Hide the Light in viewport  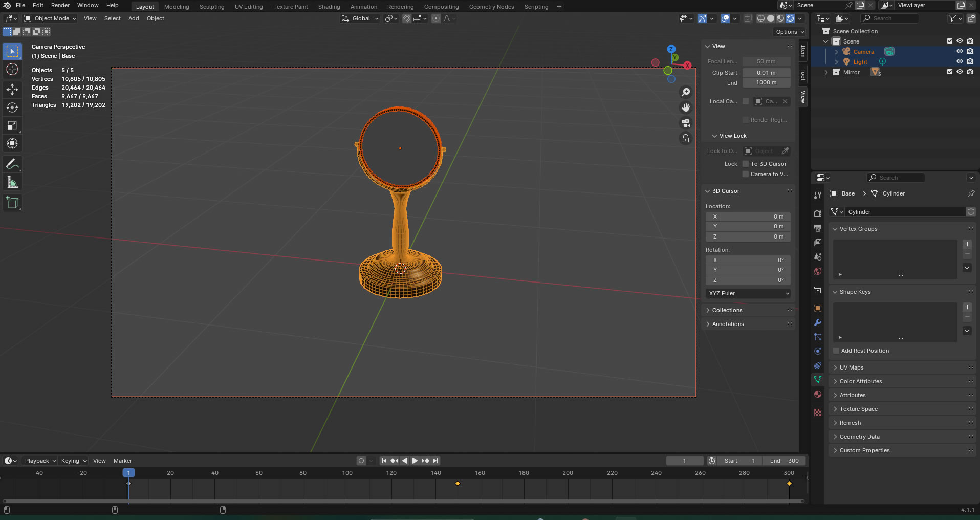[x=960, y=61]
